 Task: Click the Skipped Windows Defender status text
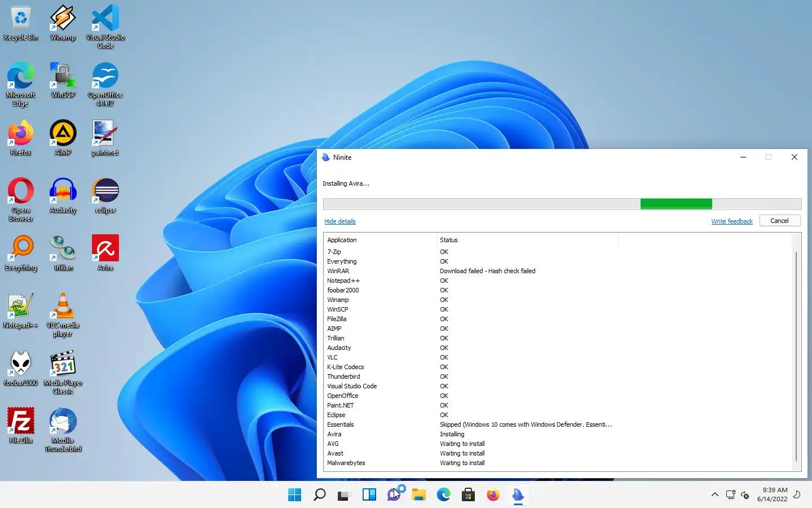click(526, 424)
